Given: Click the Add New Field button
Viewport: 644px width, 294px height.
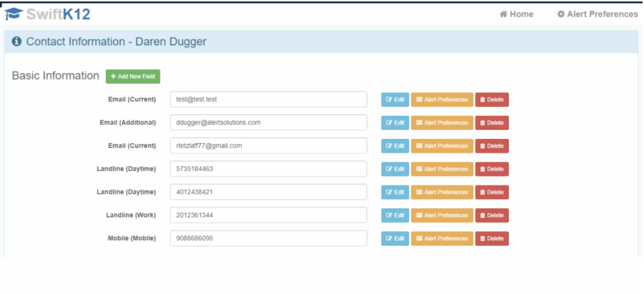Looking at the screenshot, I should [x=133, y=76].
